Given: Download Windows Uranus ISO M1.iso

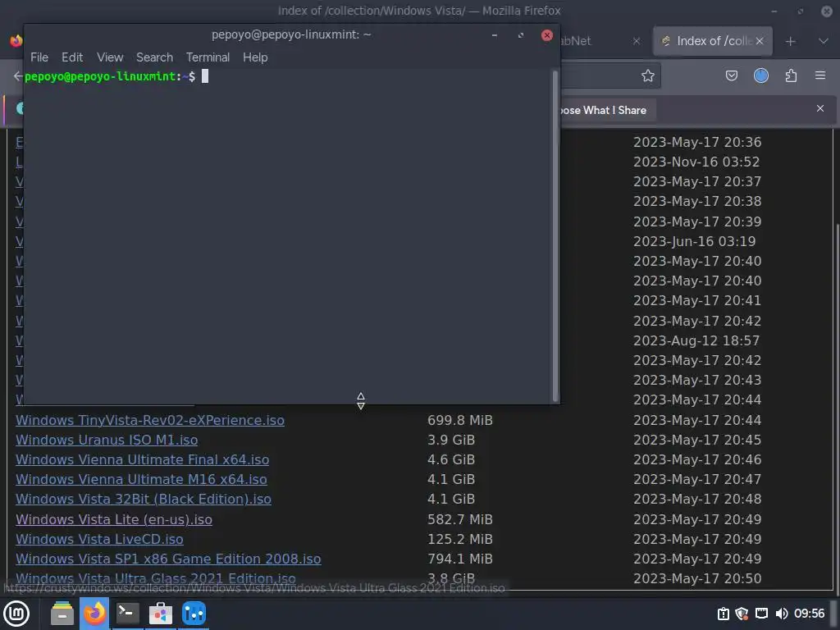Looking at the screenshot, I should point(107,440).
